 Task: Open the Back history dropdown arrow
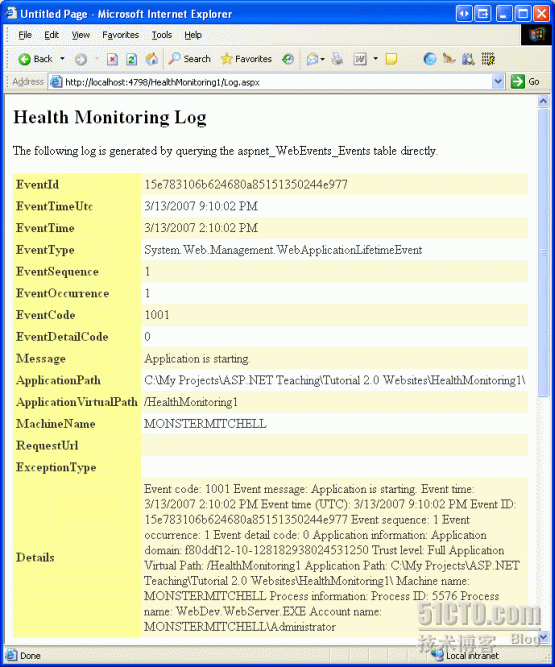(62, 59)
